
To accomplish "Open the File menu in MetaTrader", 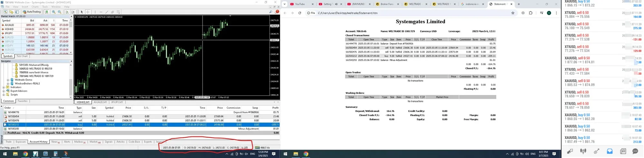I will pos(7,7).
